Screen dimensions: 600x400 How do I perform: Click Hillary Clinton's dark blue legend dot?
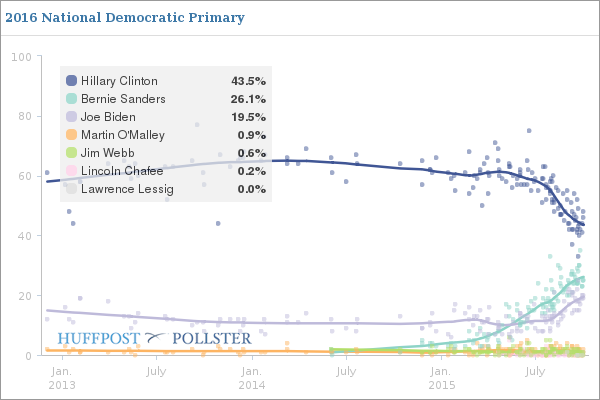coord(71,81)
